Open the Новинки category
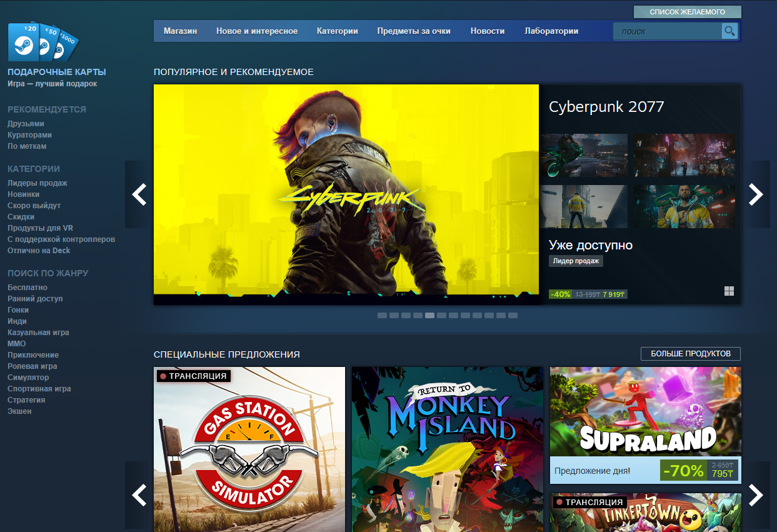The width and height of the screenshot is (777, 532). 23,194
